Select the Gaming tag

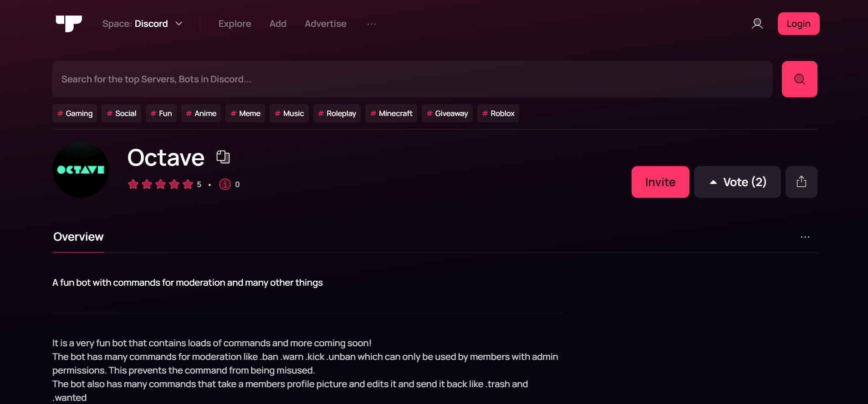click(75, 113)
